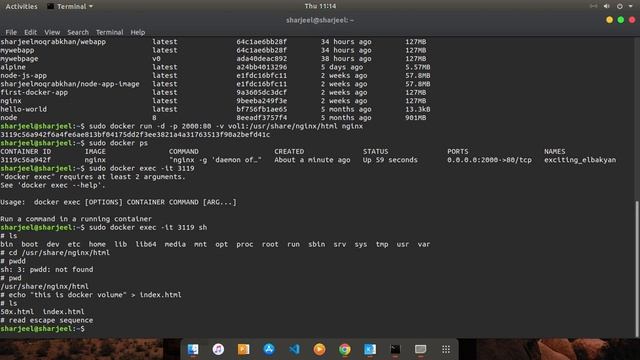Click the power icon in top bar
Viewport: 640px width, 360px height.
click(620, 6)
